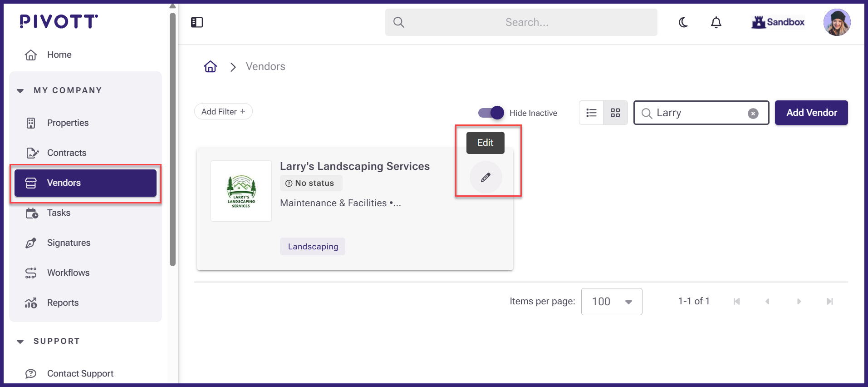
Task: Toggle the sidebar collapse icon
Action: point(197,22)
